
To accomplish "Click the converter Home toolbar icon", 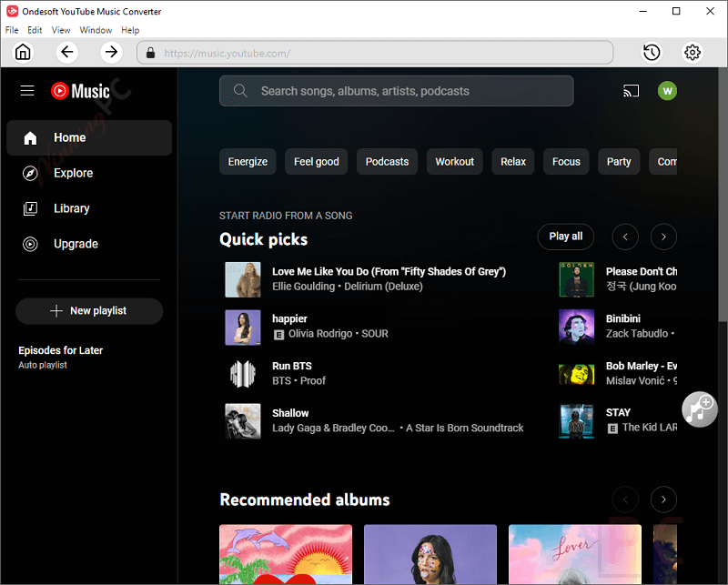I will pyautogui.click(x=23, y=52).
